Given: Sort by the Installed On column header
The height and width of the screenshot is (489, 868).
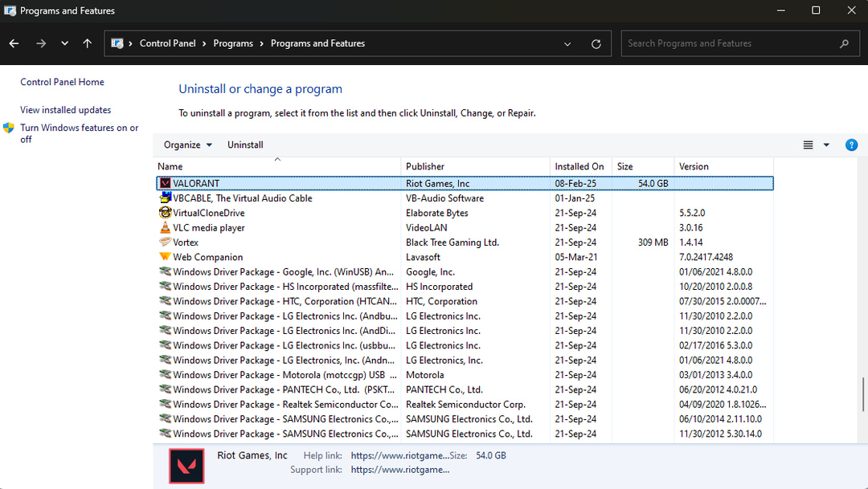Looking at the screenshot, I should click(579, 166).
